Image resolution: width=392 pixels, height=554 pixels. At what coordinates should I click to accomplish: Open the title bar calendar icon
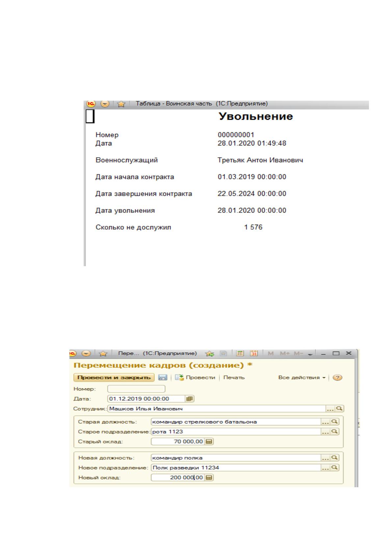pyautogui.click(x=254, y=354)
